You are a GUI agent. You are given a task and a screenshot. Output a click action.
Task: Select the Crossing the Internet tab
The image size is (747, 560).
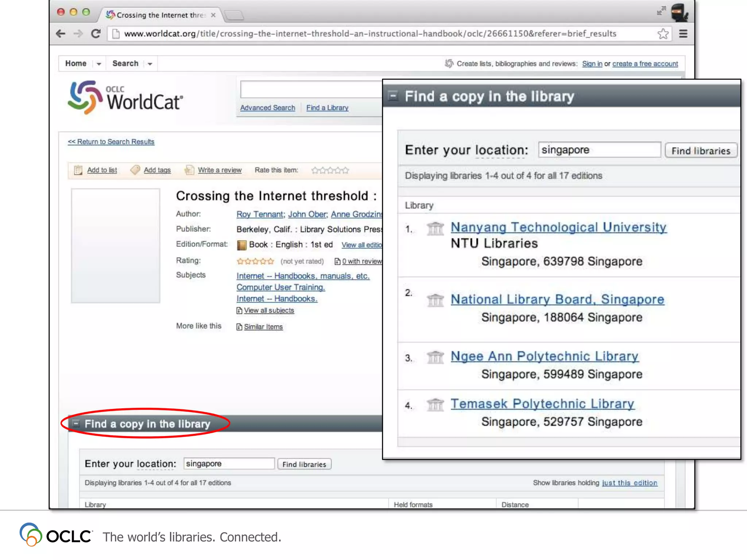pyautogui.click(x=160, y=15)
